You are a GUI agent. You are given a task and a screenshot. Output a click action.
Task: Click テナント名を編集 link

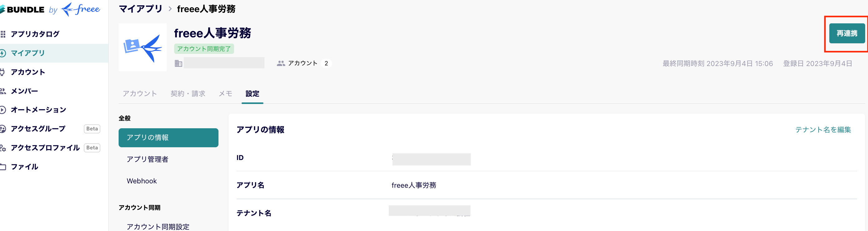tap(823, 130)
